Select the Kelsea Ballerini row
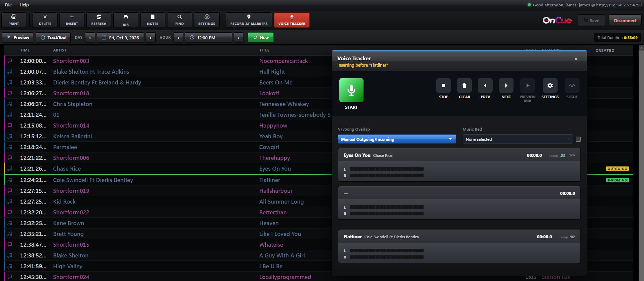This screenshot has height=281, width=644. click(168, 136)
